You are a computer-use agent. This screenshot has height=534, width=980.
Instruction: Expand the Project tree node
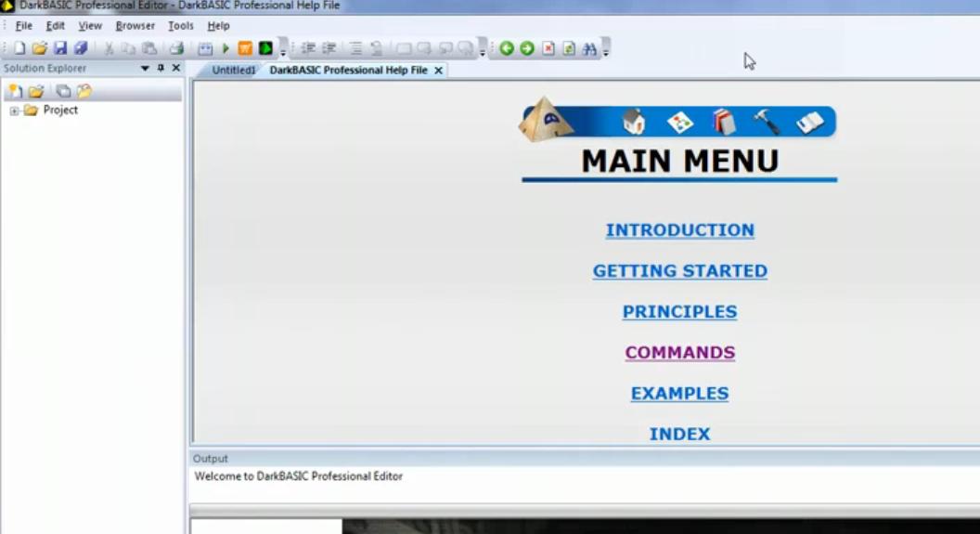point(14,111)
